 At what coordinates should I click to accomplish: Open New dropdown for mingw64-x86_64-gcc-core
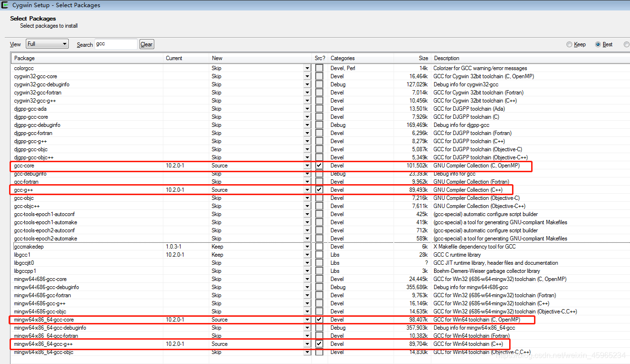[307, 320]
